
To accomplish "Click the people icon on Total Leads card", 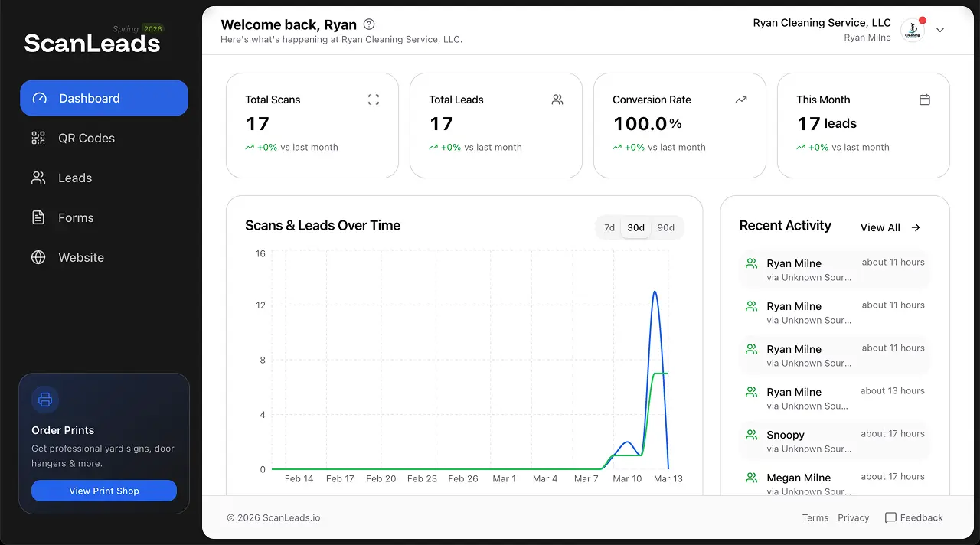I will coord(557,99).
